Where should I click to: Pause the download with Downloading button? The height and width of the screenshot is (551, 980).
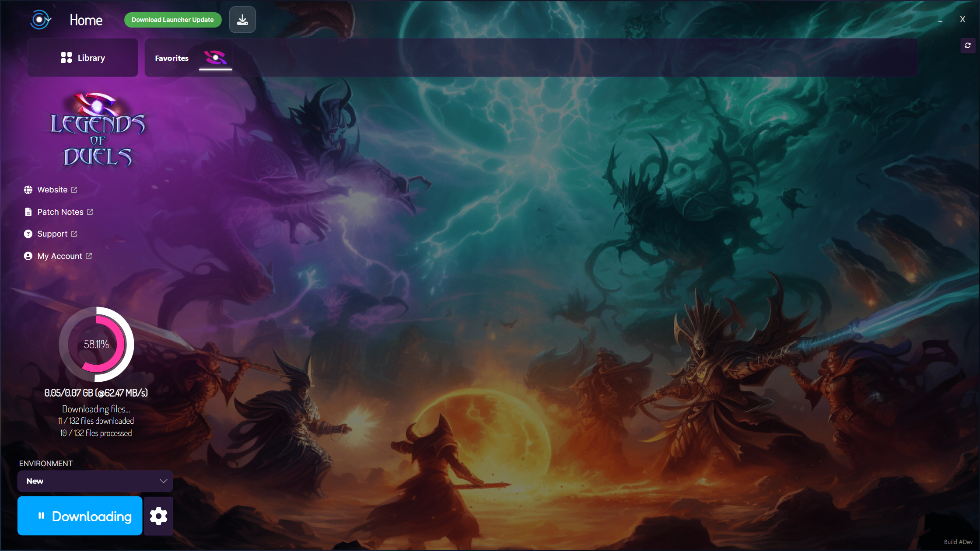80,516
